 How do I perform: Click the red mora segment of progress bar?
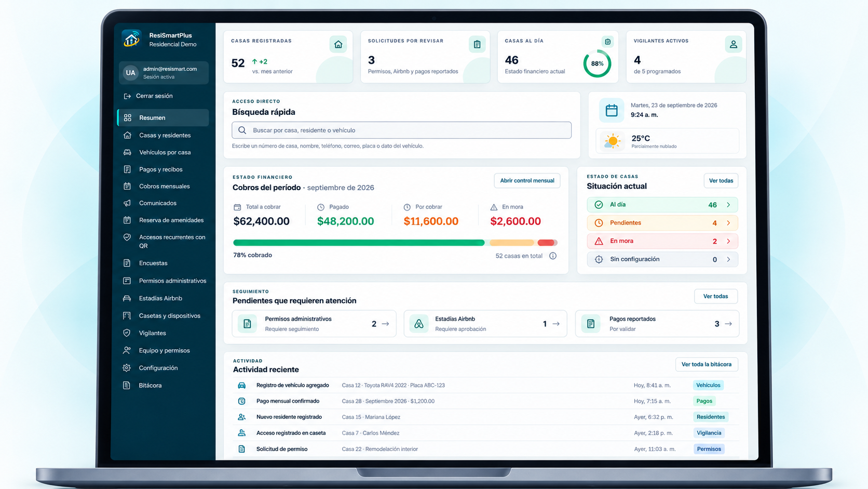[x=547, y=243]
